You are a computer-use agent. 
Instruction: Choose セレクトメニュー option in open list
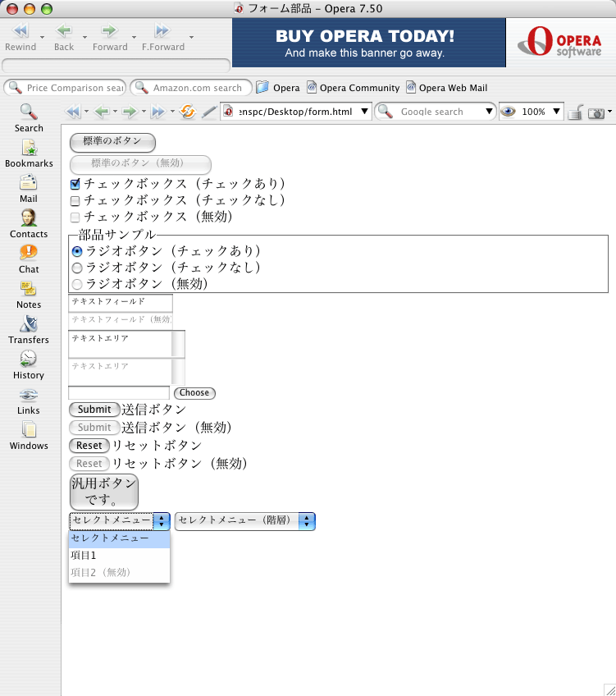[x=119, y=539]
